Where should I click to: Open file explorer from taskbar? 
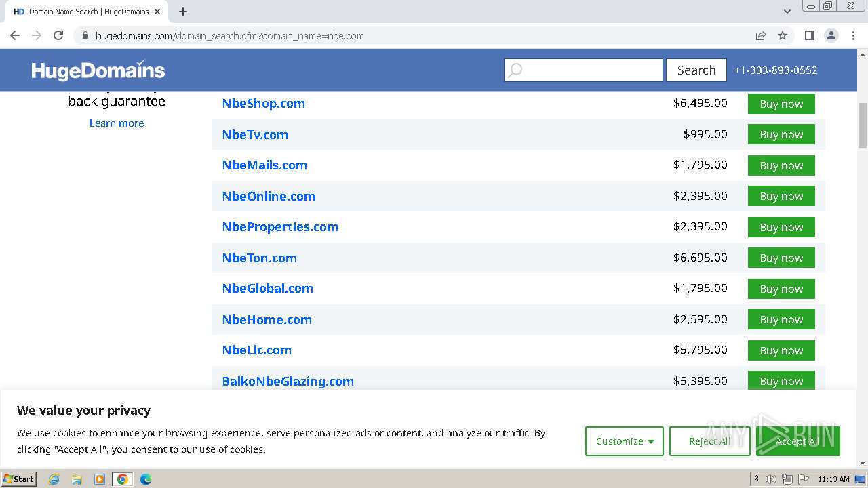pyautogui.click(x=77, y=479)
